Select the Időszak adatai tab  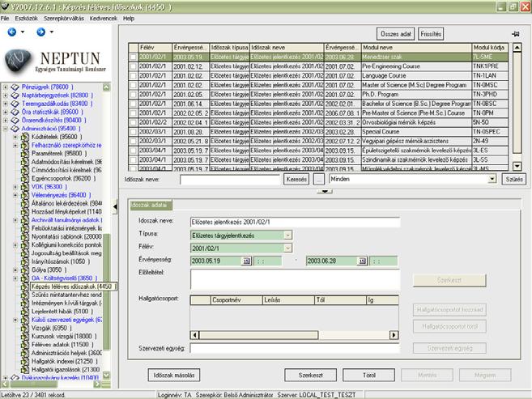pyautogui.click(x=151, y=205)
